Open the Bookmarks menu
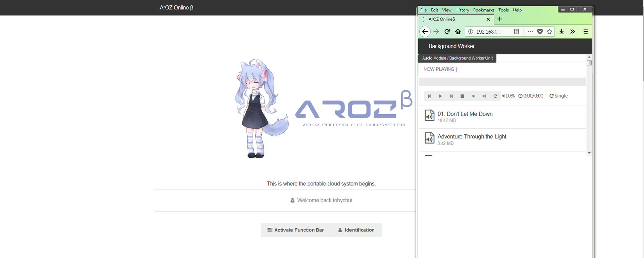 pyautogui.click(x=483, y=10)
